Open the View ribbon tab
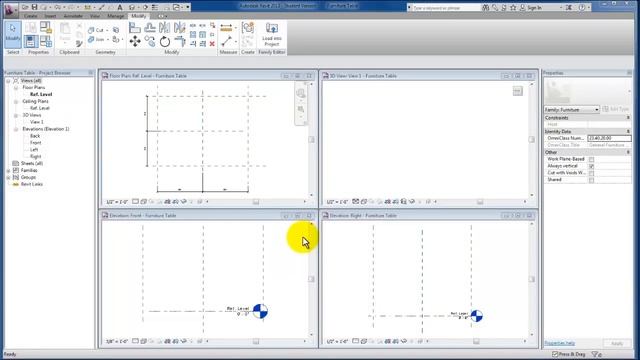Image resolution: width=640 pixels, height=360 pixels. pyautogui.click(x=95, y=16)
